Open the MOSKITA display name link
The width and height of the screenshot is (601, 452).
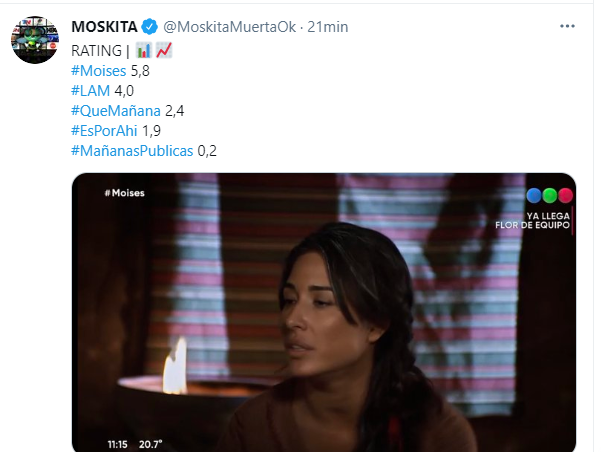tap(104, 27)
